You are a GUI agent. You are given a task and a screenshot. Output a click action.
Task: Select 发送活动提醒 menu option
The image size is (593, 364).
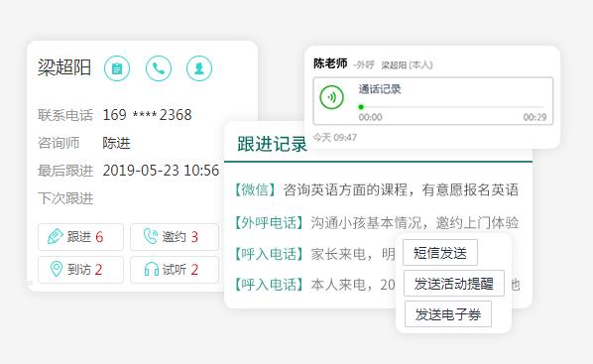point(454,283)
